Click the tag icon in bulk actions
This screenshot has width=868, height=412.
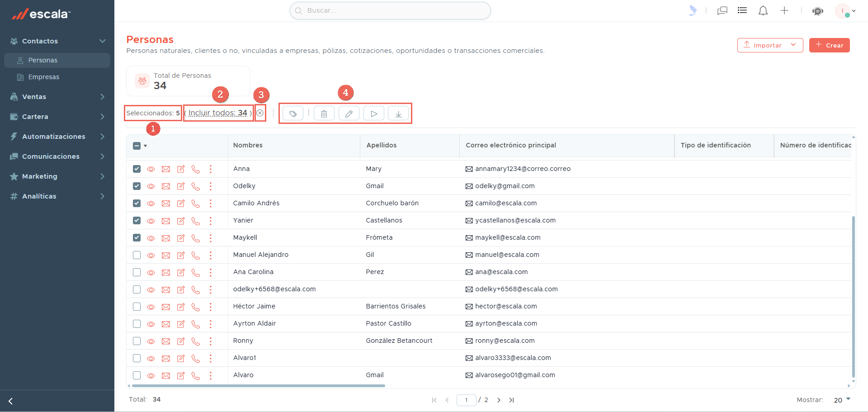click(293, 114)
